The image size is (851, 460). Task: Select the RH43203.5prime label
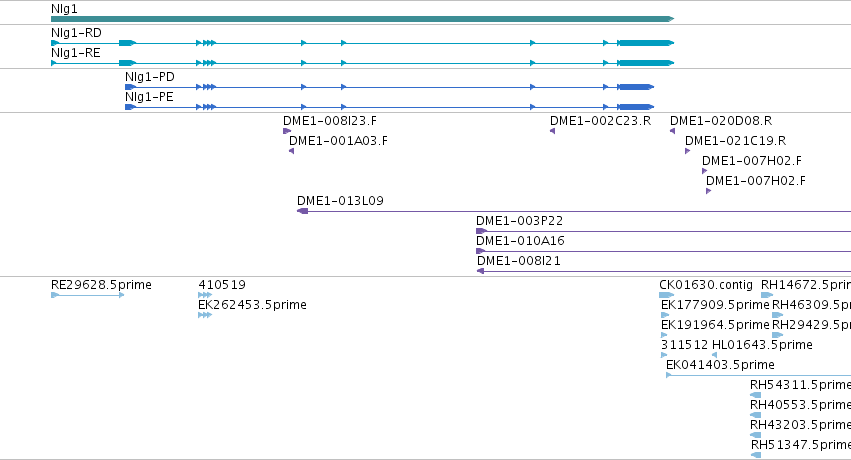click(801, 425)
